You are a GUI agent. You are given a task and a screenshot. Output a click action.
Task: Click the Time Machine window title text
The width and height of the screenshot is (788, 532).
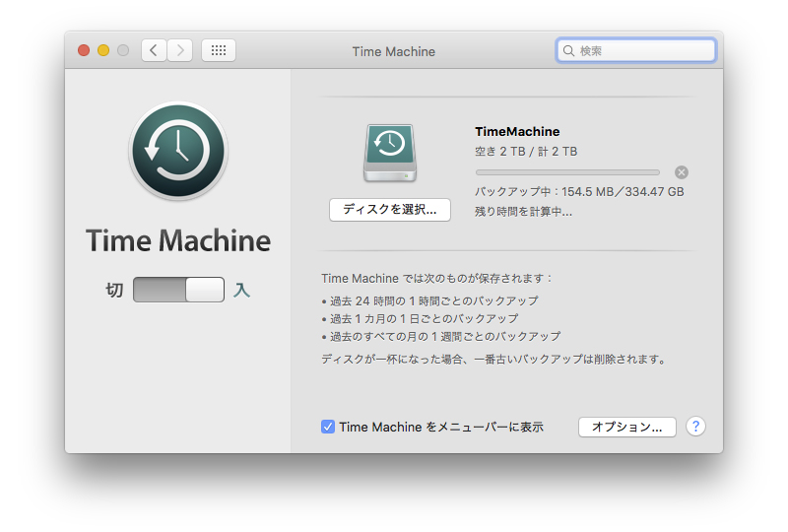click(394, 51)
